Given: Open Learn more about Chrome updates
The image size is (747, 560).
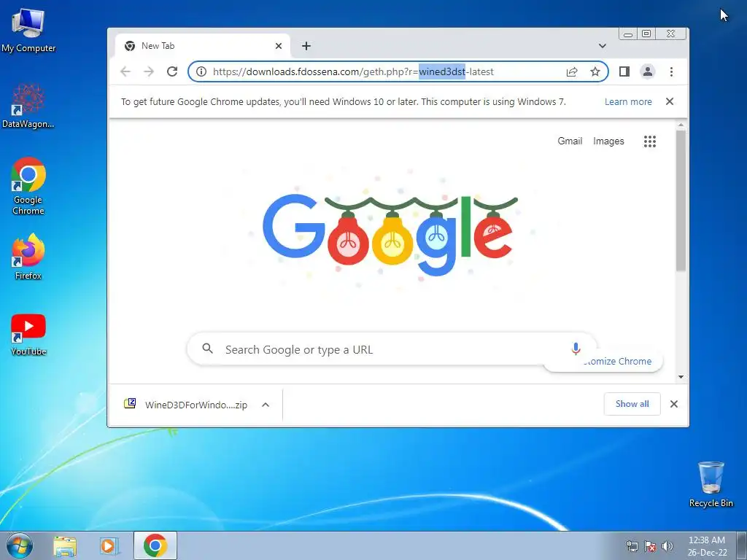Looking at the screenshot, I should pyautogui.click(x=628, y=101).
